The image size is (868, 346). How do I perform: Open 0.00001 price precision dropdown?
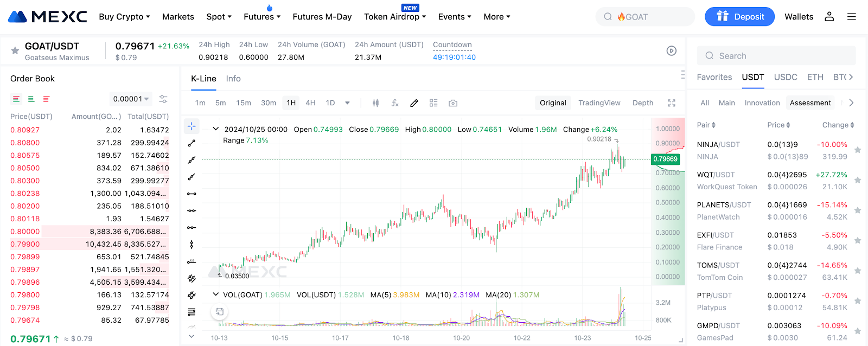131,99
